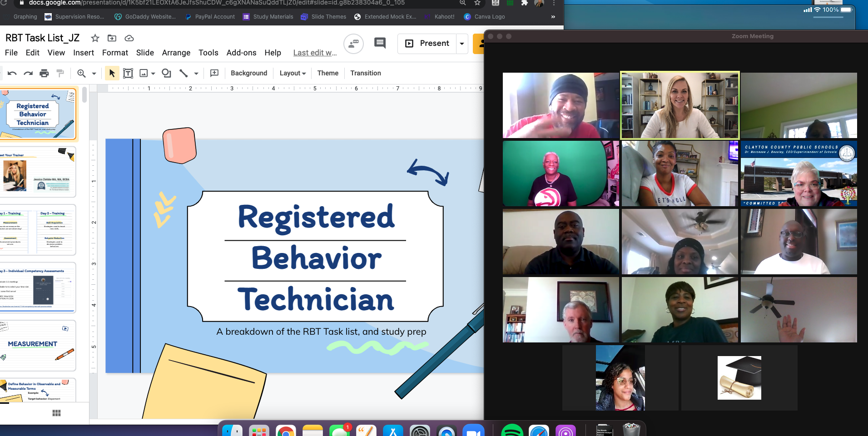Open Chrome extensions puzzle icon
The width and height of the screenshot is (868, 436).
(525, 3)
